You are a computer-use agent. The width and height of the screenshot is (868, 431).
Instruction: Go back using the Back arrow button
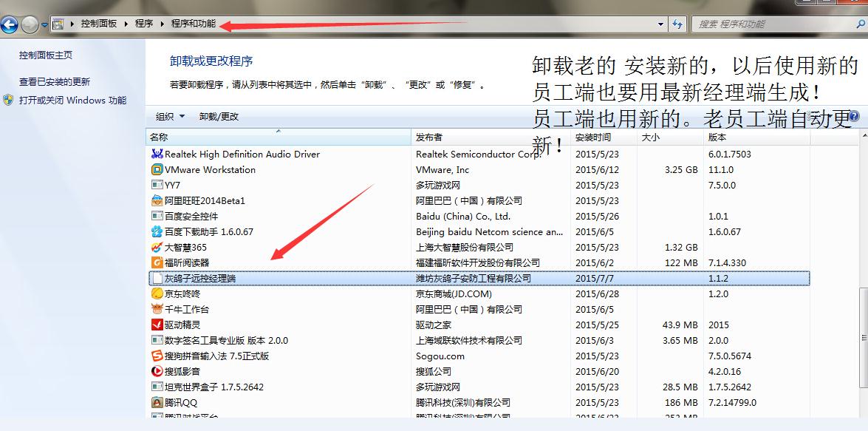pyautogui.click(x=10, y=24)
